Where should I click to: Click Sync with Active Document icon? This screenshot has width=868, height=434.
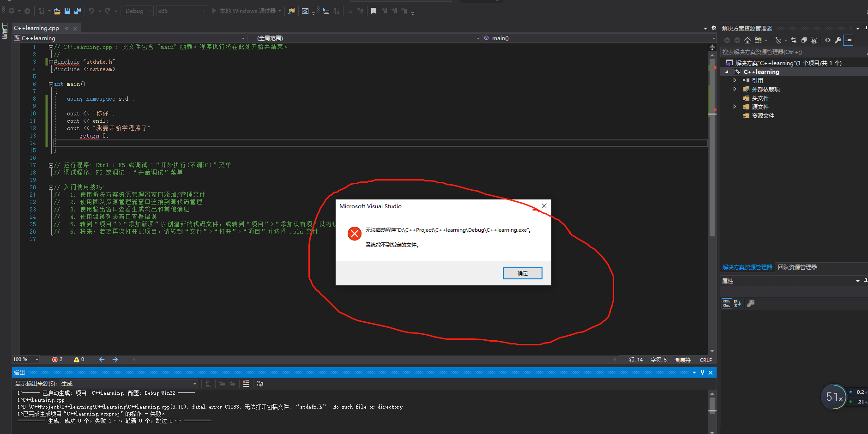(x=794, y=40)
